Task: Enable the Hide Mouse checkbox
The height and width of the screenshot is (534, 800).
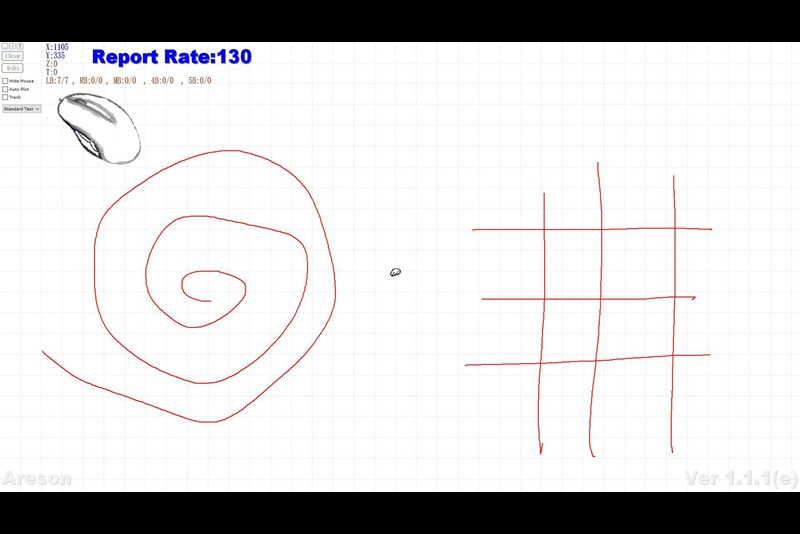Action: tap(5, 81)
